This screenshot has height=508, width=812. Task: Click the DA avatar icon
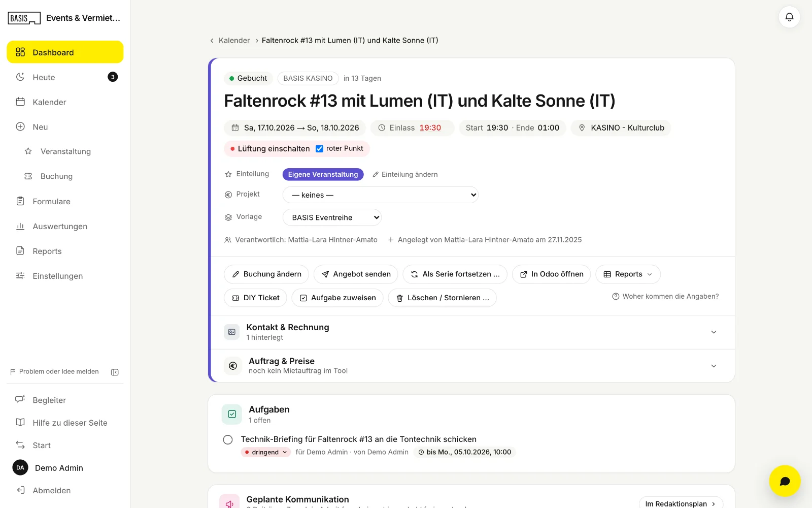click(20, 467)
